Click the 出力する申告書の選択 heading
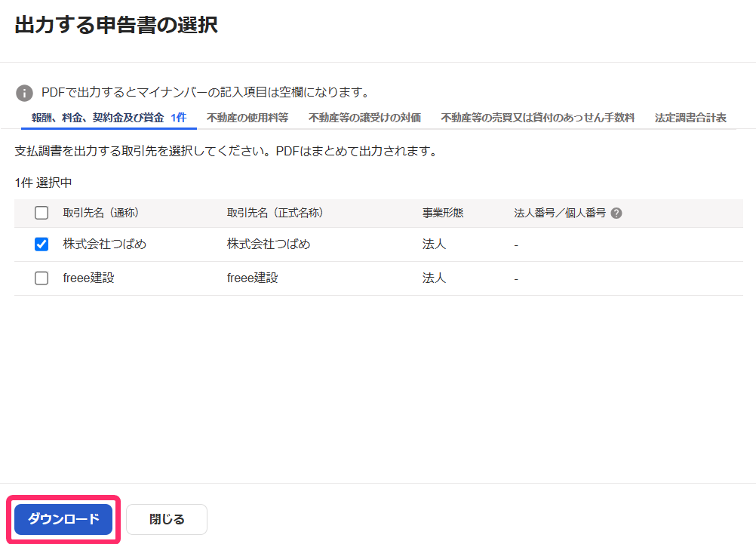Image resolution: width=756 pixels, height=544 pixels. pyautogui.click(x=116, y=25)
